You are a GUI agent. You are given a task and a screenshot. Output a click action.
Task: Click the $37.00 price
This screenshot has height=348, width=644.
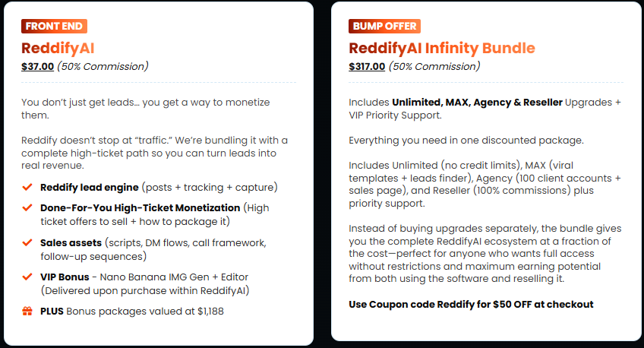click(x=37, y=66)
